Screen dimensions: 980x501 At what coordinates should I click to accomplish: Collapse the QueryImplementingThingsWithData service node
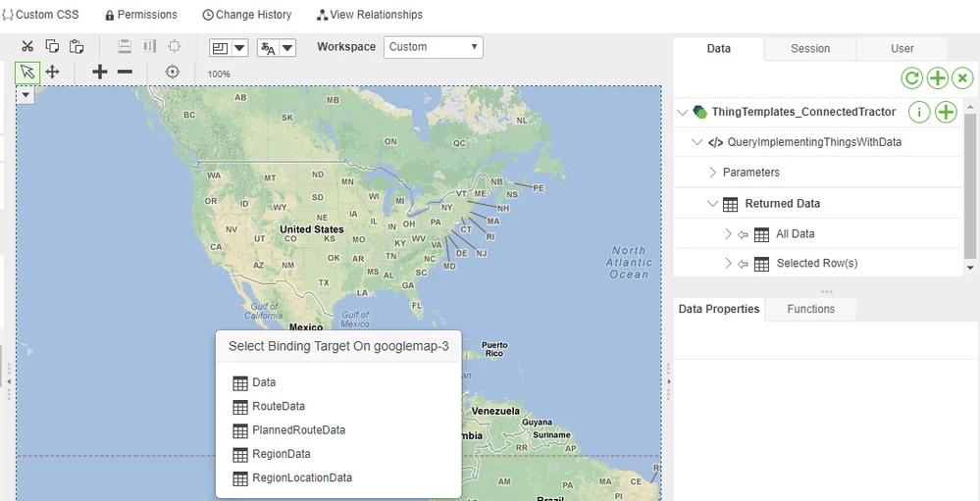pos(697,142)
